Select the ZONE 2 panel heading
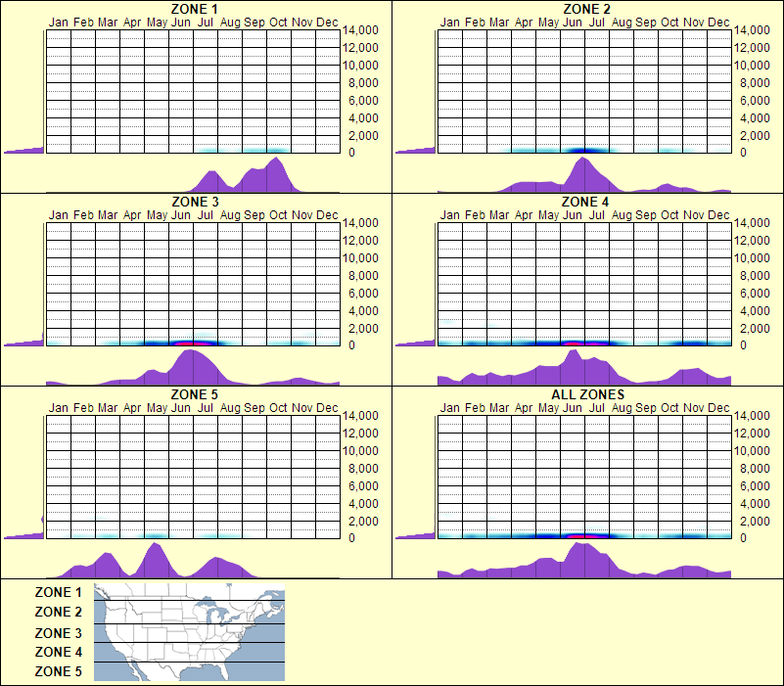This screenshot has width=784, height=686. (587, 9)
